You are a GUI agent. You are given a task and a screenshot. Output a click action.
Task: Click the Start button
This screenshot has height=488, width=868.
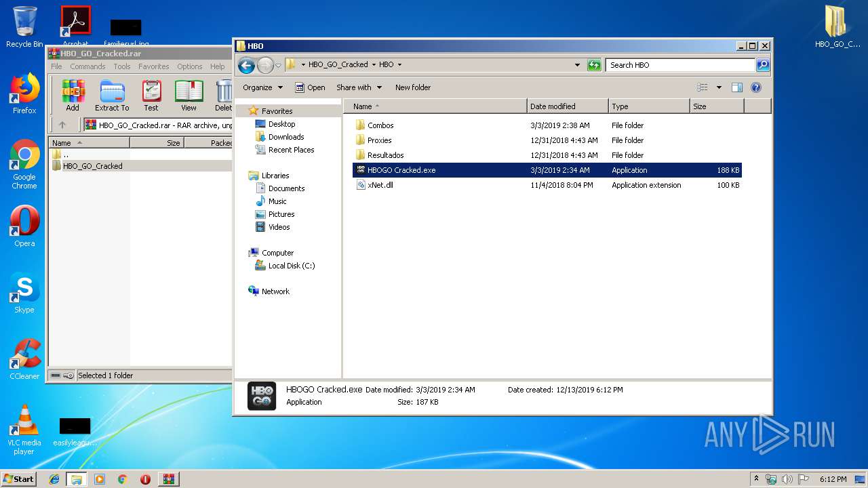19,479
